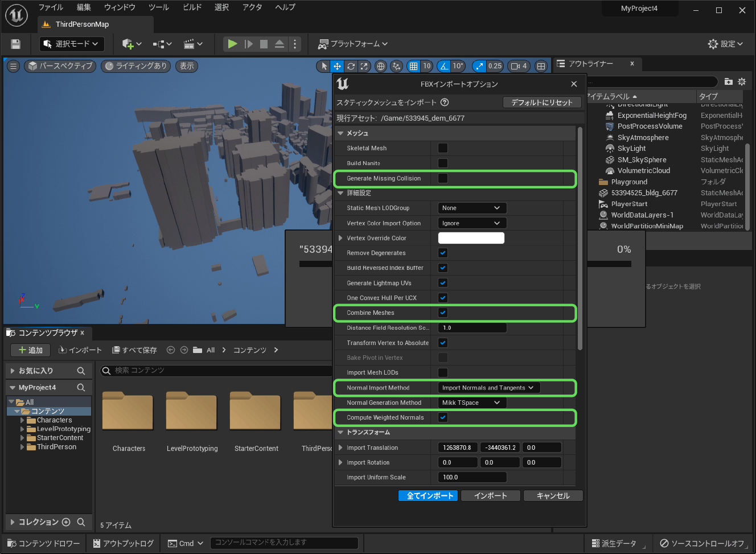Activate the Scale tool in the viewport
The width and height of the screenshot is (756, 554).
[x=364, y=66]
